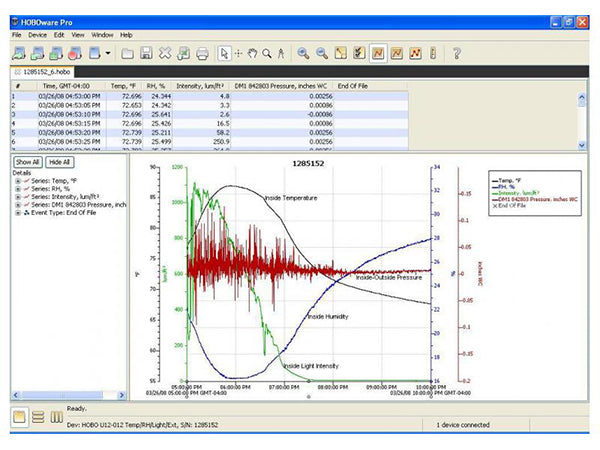
Task: Click the Hide All button
Action: click(59, 161)
